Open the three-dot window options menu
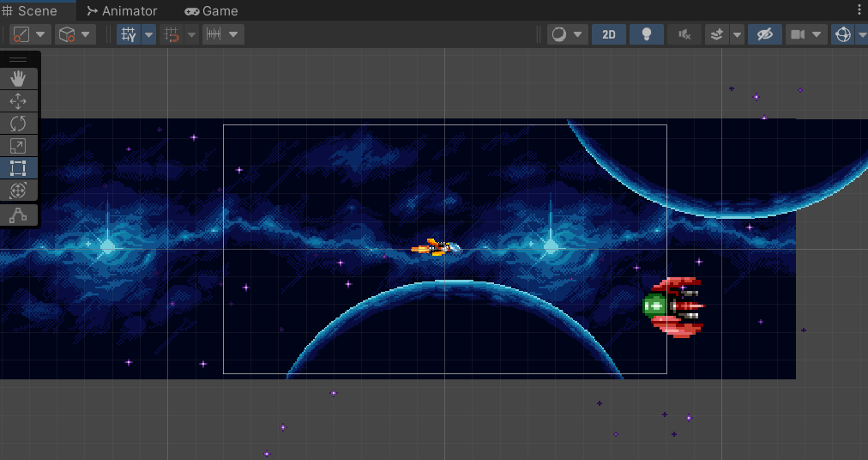The height and width of the screenshot is (460, 868). coord(859,10)
